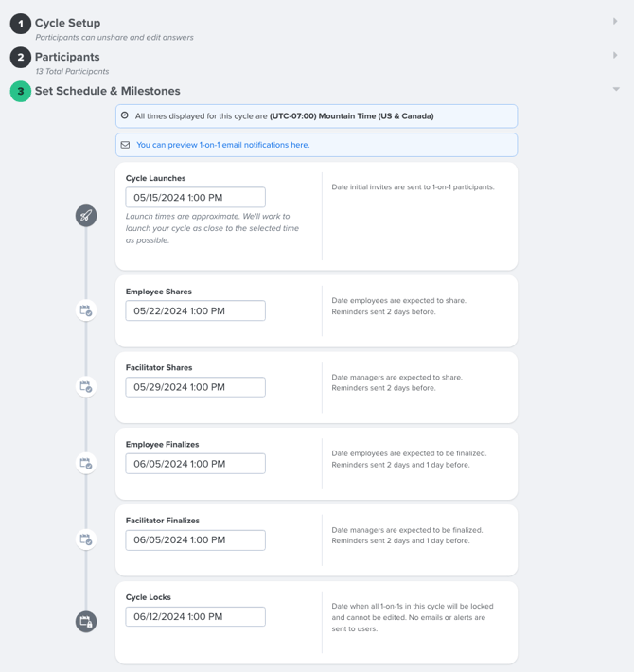The width and height of the screenshot is (634, 672).
Task: Click the rocket launch timeline icon
Action: [86, 216]
